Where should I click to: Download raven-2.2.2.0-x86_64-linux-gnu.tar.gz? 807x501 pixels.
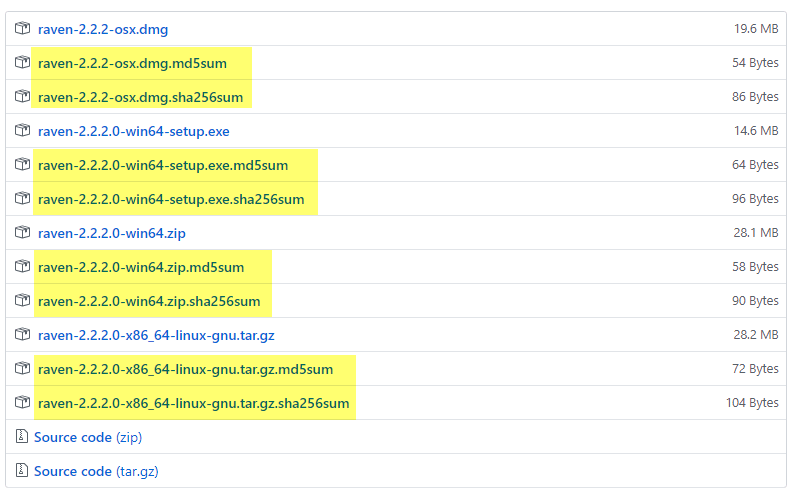155,335
